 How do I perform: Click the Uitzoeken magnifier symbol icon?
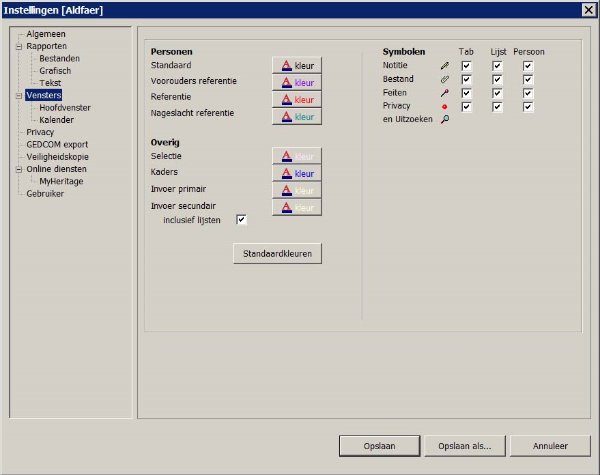(445, 119)
